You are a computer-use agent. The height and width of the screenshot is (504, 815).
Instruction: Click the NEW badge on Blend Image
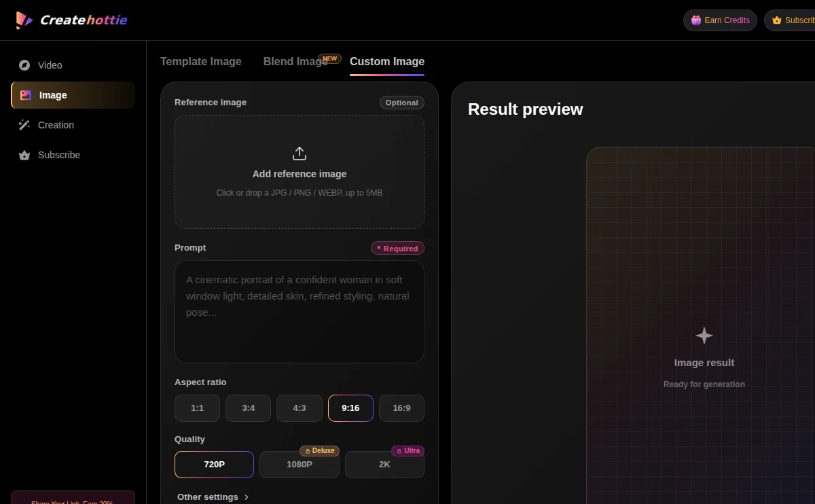pos(329,58)
